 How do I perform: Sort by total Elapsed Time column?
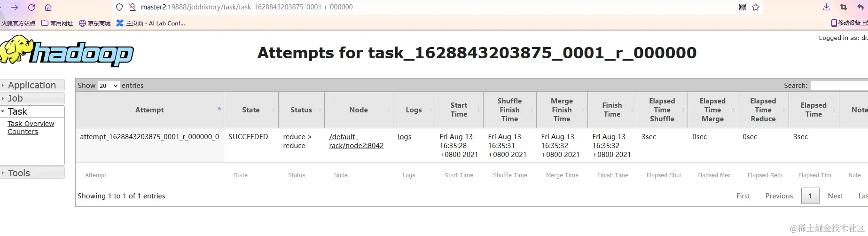tap(813, 110)
